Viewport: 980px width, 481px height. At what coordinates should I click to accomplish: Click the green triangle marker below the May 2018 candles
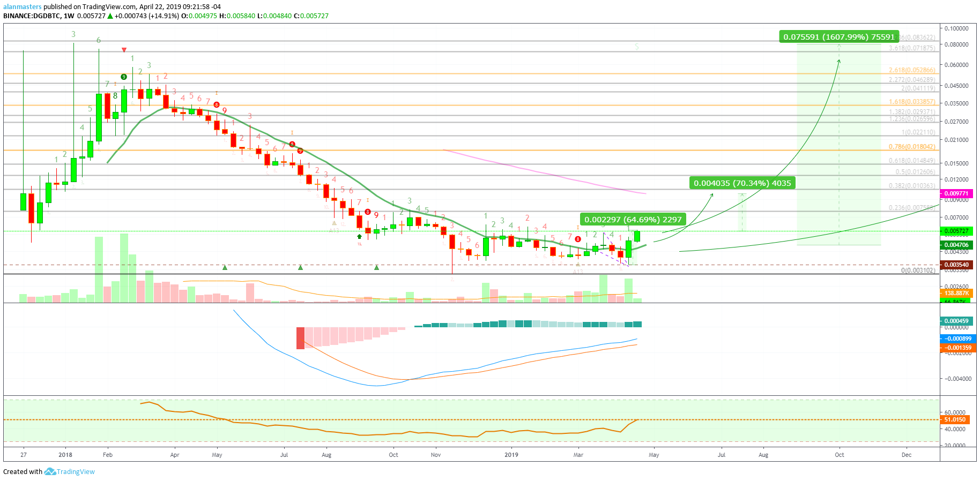coord(225,267)
